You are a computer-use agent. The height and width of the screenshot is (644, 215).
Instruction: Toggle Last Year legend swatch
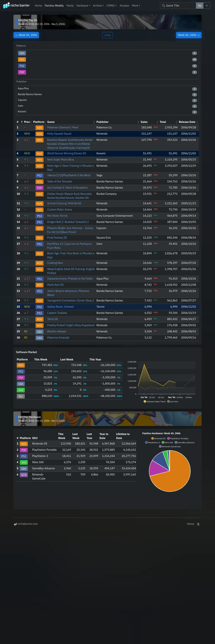tap(168, 402)
